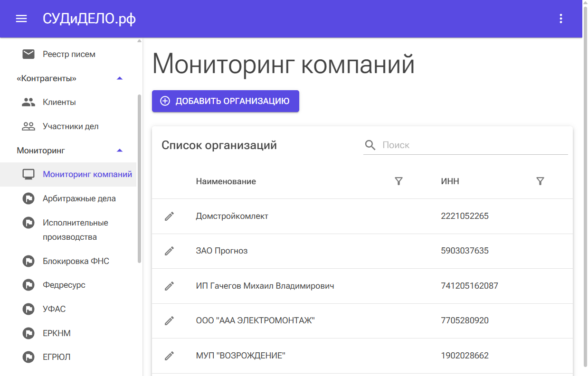Viewport: 588px width, 376px height.
Task: Click the Поиск search field
Action: tap(473, 145)
